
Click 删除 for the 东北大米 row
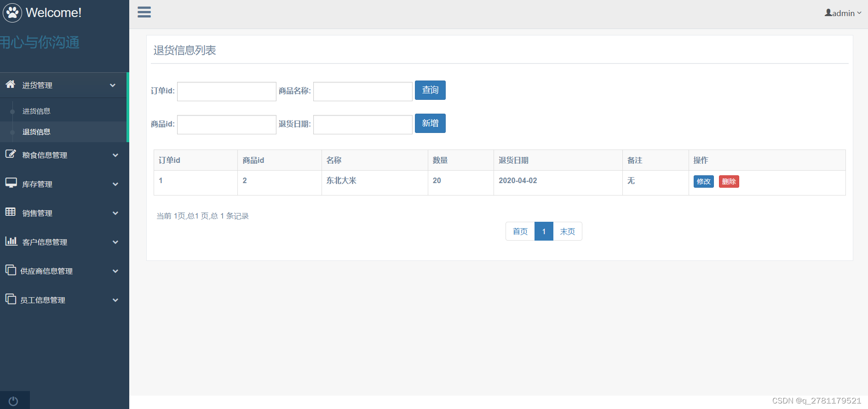(x=729, y=182)
